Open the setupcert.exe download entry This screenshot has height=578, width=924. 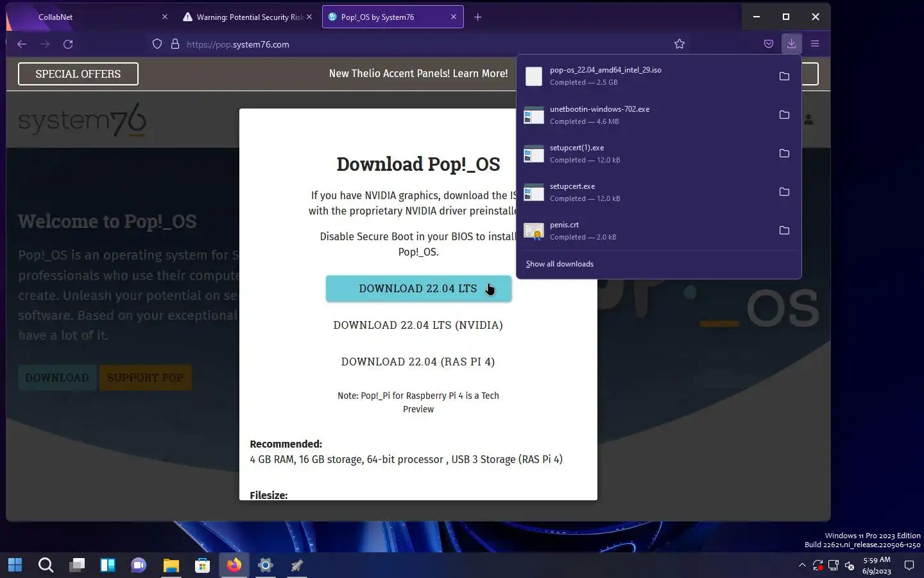pos(645,192)
